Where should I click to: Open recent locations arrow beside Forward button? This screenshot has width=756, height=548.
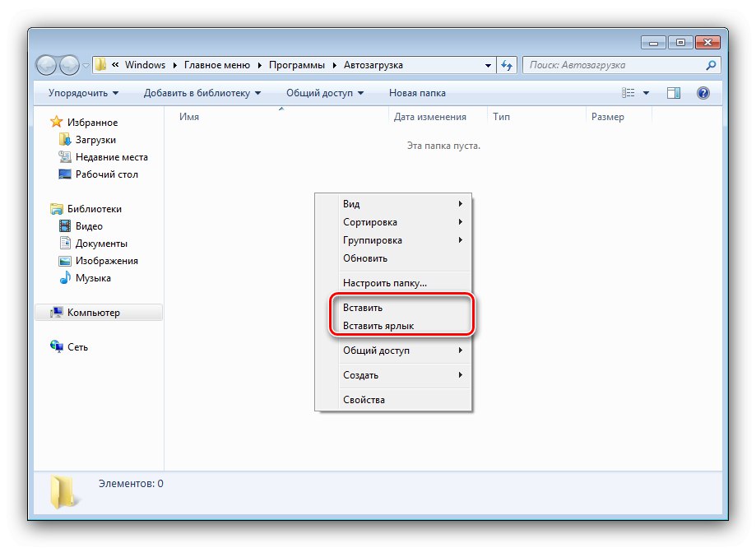click(x=86, y=66)
